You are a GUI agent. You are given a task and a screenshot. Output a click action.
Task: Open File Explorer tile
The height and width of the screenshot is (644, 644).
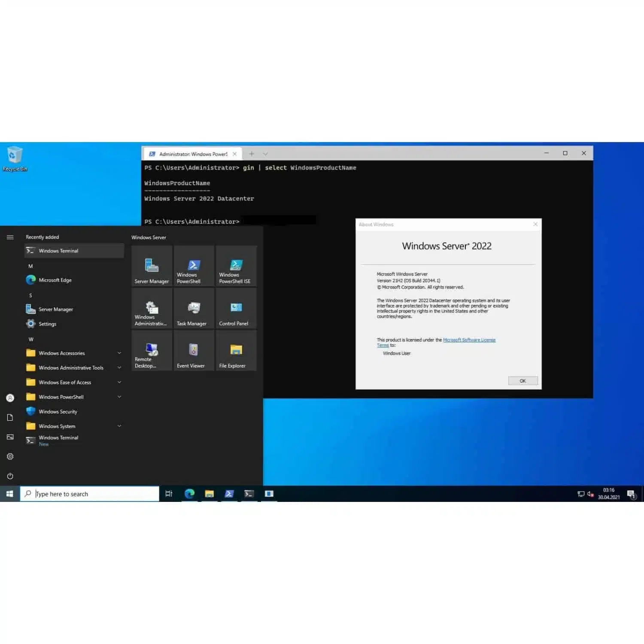(x=236, y=350)
